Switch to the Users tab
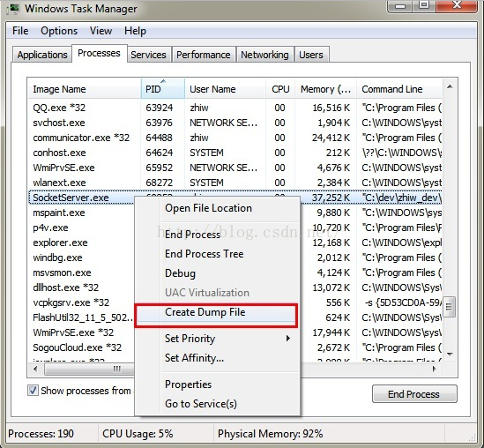The width and height of the screenshot is (484, 448). 311,55
